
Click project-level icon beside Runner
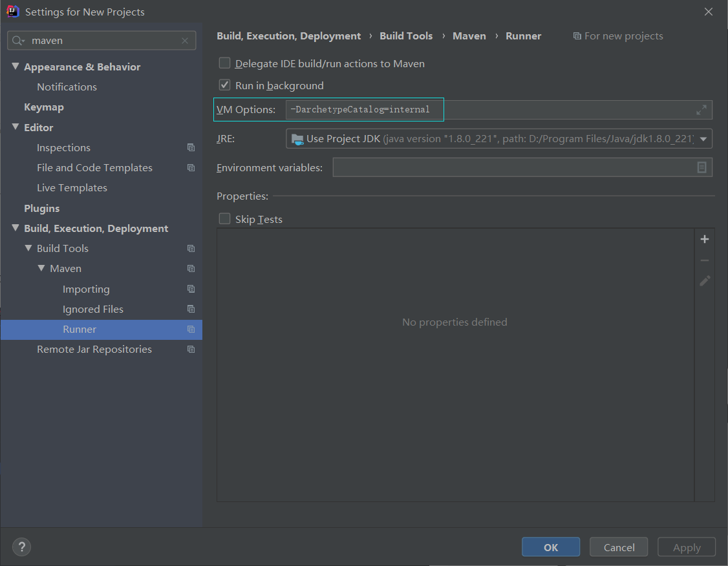coord(191,330)
